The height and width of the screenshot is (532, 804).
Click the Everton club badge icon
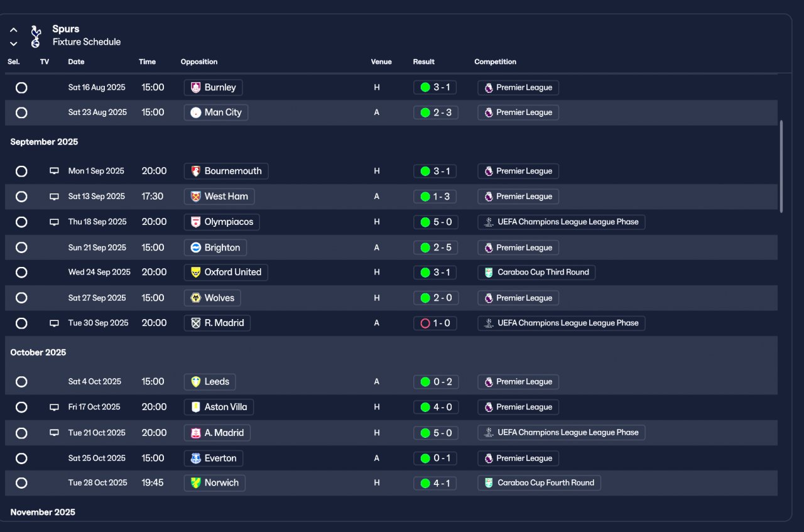point(196,459)
